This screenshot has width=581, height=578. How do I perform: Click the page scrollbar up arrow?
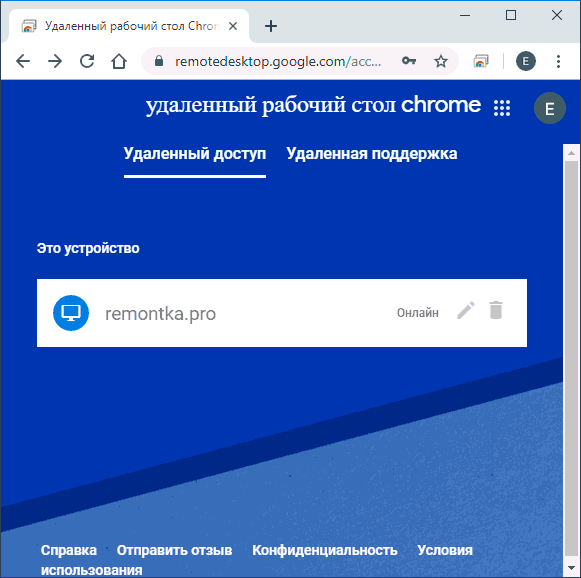571,153
